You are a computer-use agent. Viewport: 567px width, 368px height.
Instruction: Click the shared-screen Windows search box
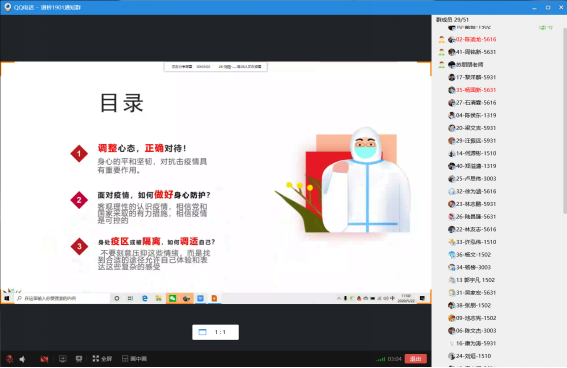click(x=62, y=298)
